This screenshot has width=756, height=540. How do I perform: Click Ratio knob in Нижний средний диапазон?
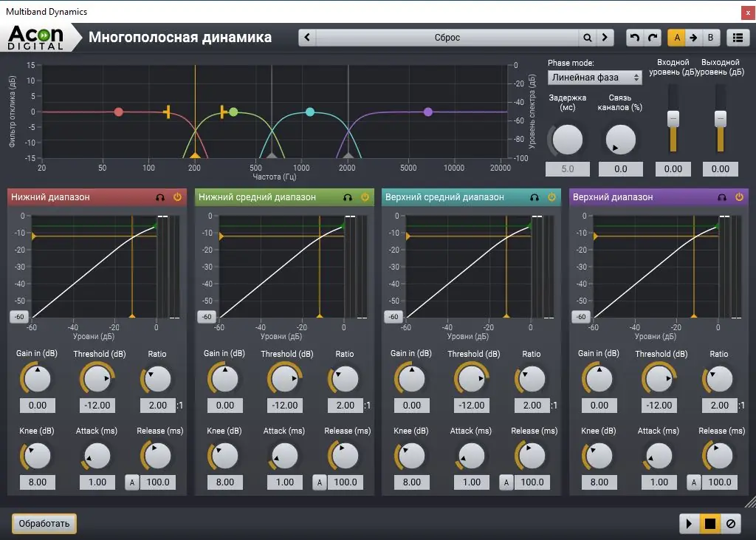pos(345,379)
